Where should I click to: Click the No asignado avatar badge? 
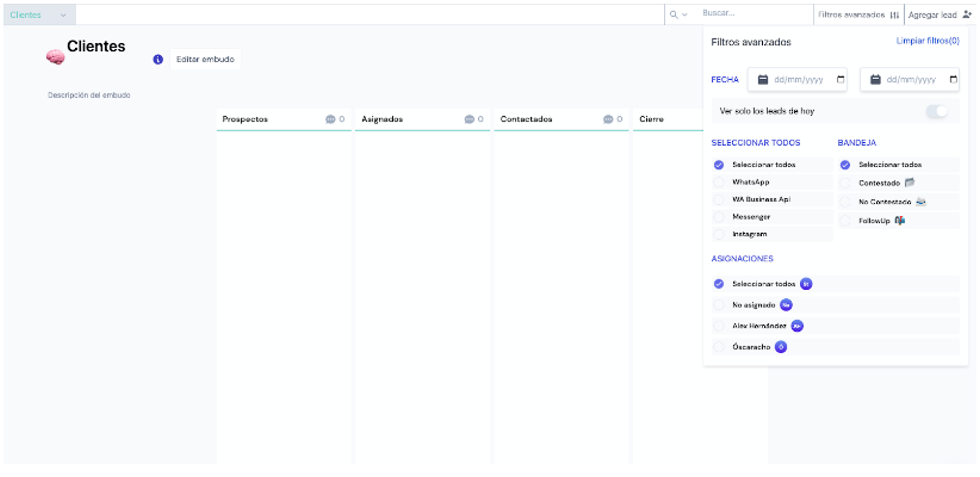(786, 305)
